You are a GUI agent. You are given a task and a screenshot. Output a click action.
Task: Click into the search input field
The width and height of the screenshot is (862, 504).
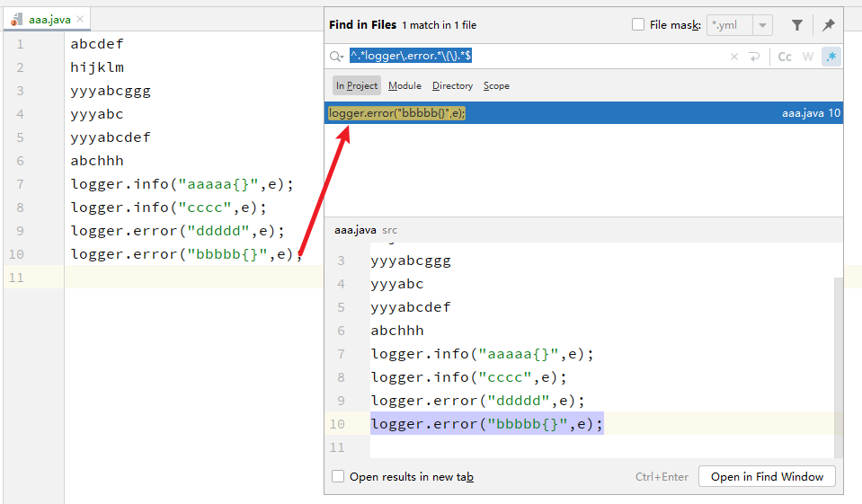point(584,57)
